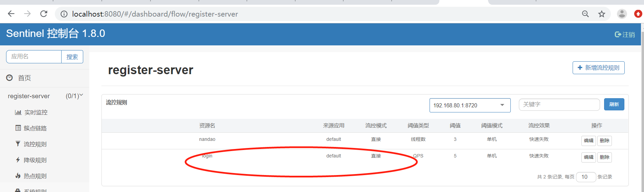Click 新增流控规则 button
Viewport: 644px width, 192px height.
pyautogui.click(x=598, y=68)
